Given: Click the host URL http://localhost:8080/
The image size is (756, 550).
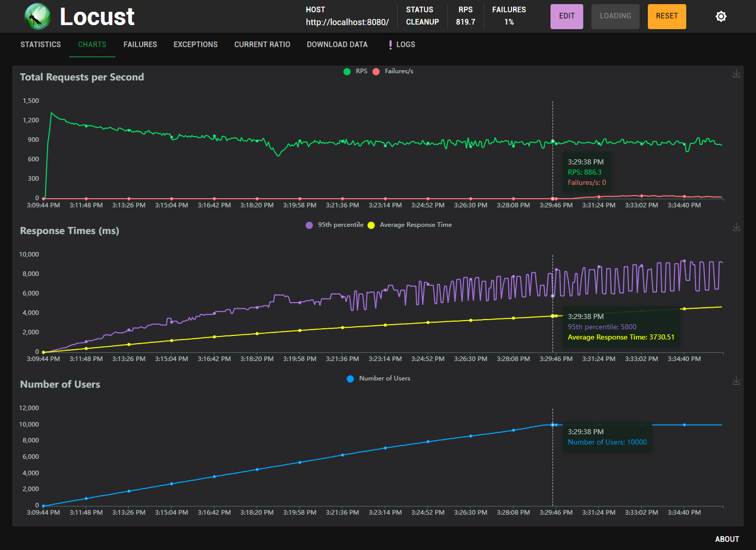Looking at the screenshot, I should 347,22.
